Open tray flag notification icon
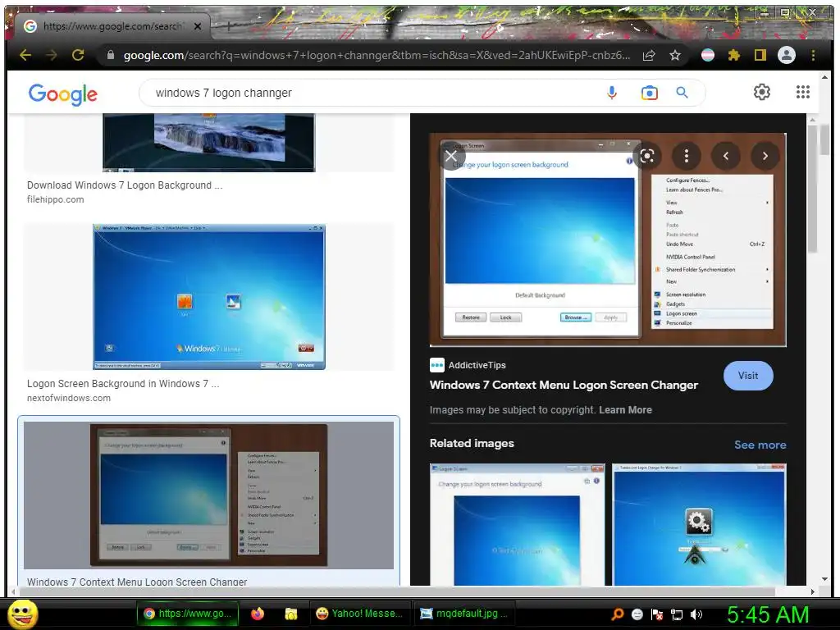Screen dimensions: 840x630 coord(657,614)
